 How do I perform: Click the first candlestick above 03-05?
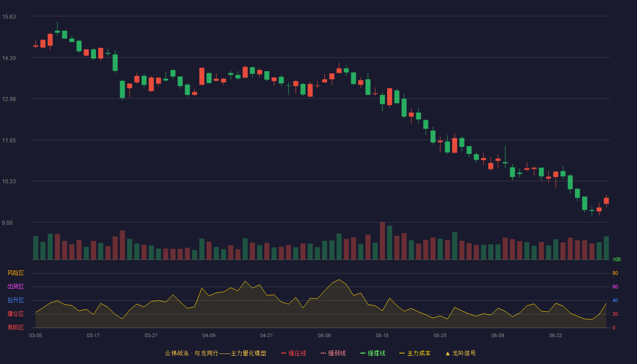point(35,45)
